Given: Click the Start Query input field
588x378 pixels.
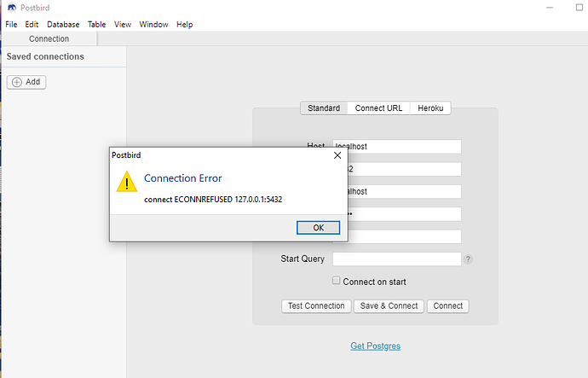Looking at the screenshot, I should click(397, 259).
